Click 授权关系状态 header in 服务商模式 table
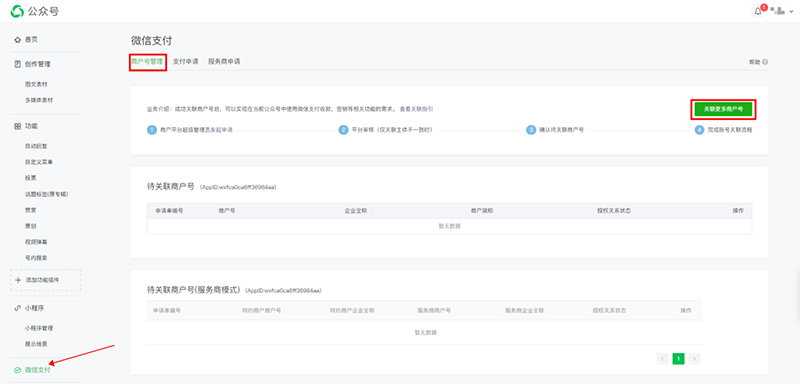 point(609,310)
